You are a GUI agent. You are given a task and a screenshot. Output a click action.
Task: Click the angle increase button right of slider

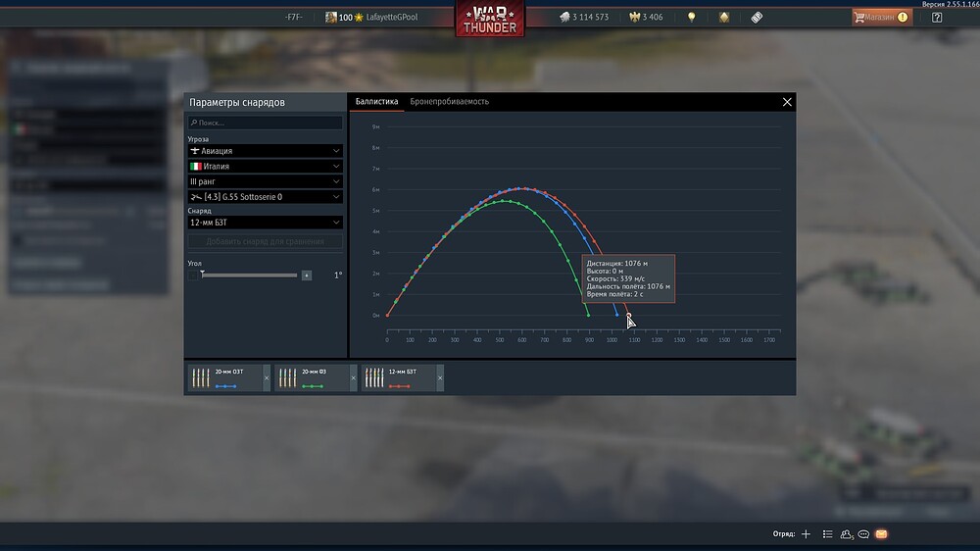click(x=306, y=275)
